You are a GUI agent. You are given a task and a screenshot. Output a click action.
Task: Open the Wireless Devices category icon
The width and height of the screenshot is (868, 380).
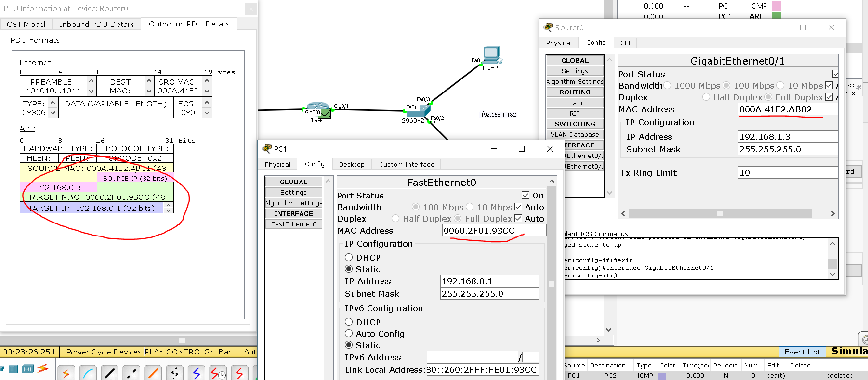pos(28,369)
